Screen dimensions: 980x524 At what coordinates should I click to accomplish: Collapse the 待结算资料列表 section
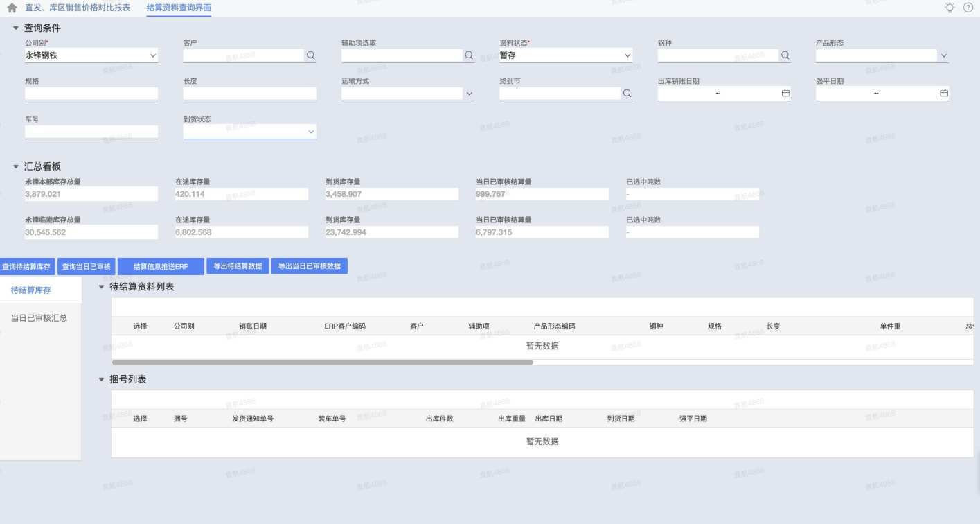101,286
